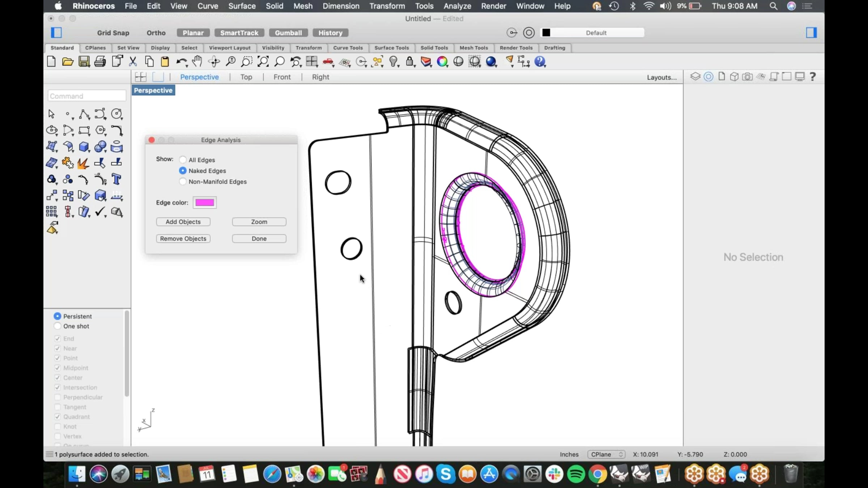Click the Zoom Extents icon
This screenshot has height=488, width=868.
click(x=263, y=62)
